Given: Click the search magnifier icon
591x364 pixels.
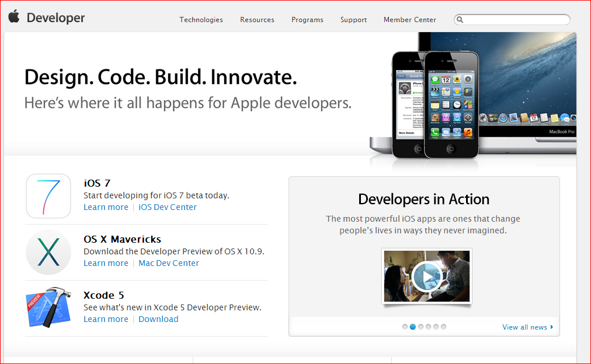Looking at the screenshot, I should [460, 19].
